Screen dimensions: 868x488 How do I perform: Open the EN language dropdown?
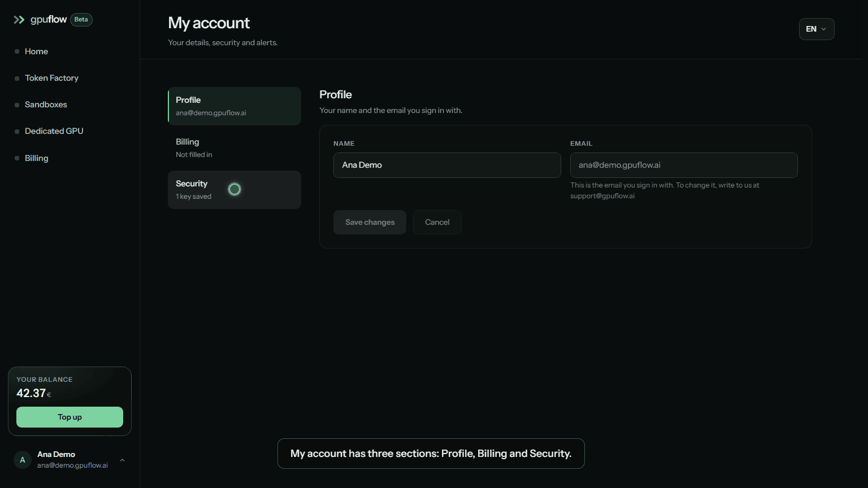coord(817,29)
